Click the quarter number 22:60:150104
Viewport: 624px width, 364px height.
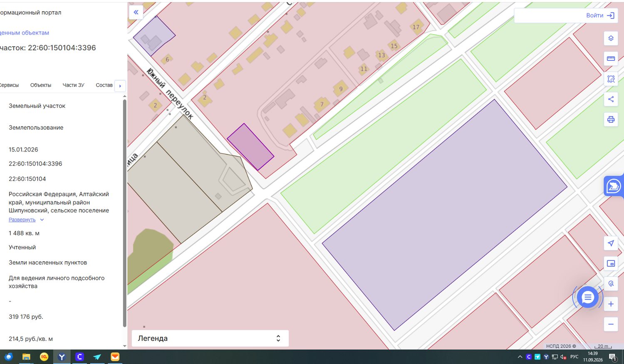27,179
